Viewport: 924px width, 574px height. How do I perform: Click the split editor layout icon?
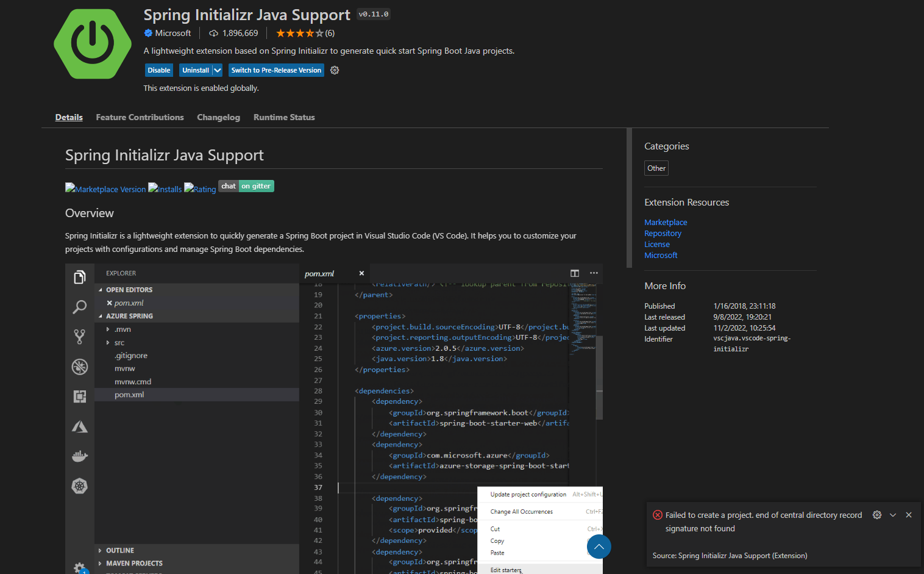[574, 273]
